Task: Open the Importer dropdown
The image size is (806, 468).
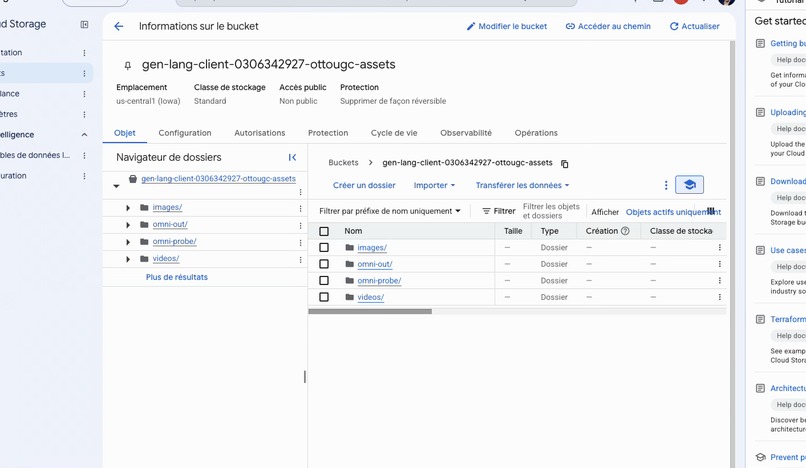Action: [434, 185]
